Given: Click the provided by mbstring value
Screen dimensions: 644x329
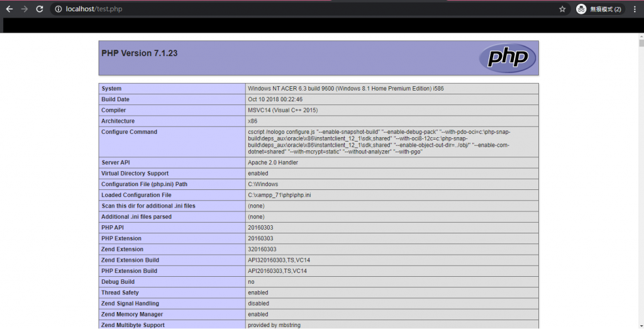Looking at the screenshot, I should 274,325.
